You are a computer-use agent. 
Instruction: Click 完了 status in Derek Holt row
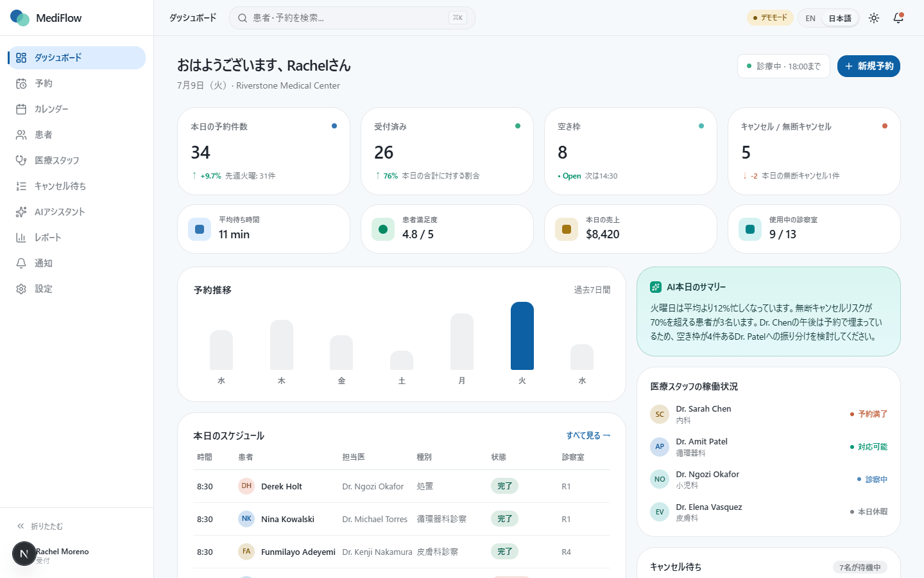click(x=504, y=486)
